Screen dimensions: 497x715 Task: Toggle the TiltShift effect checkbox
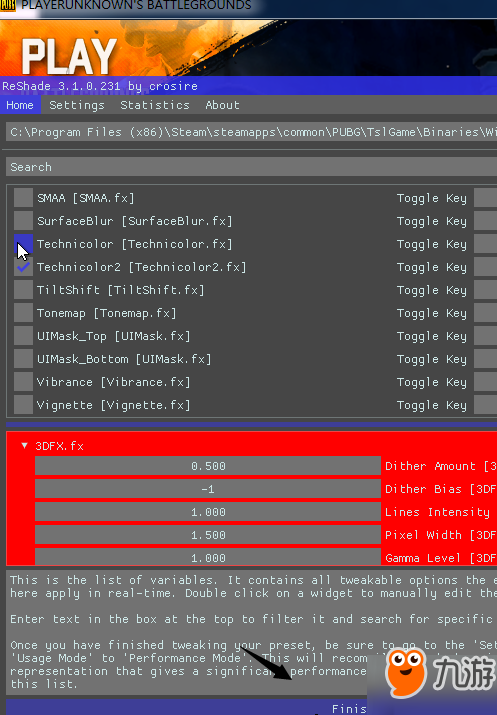[x=23, y=290]
